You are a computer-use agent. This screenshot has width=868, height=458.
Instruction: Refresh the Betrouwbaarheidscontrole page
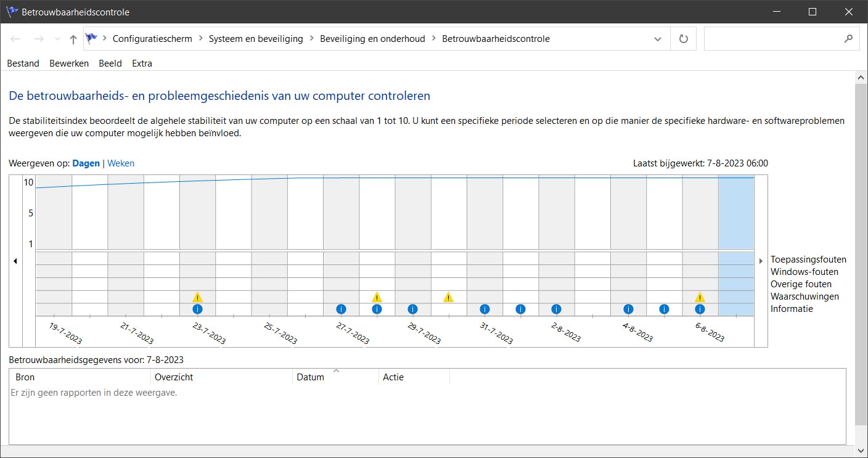[683, 39]
